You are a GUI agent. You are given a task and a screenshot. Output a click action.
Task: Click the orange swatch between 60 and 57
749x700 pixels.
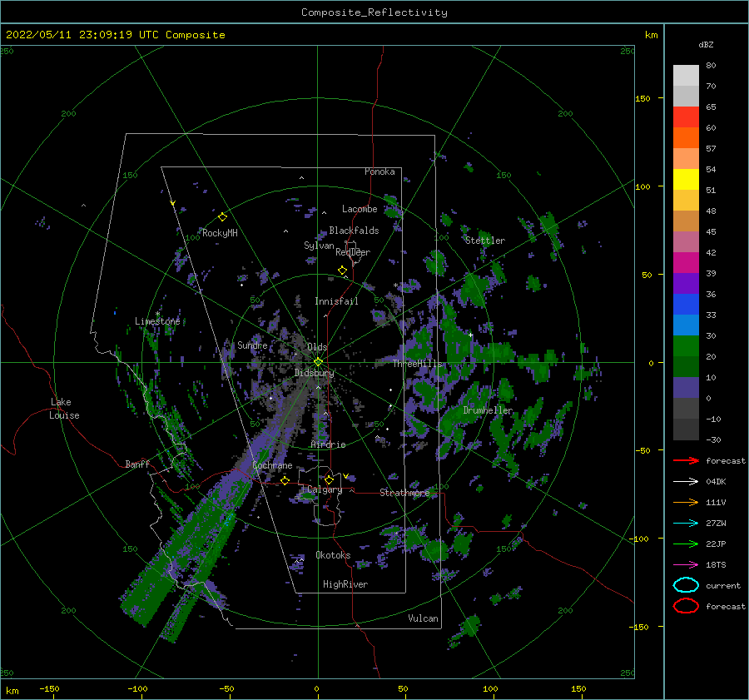(x=686, y=137)
